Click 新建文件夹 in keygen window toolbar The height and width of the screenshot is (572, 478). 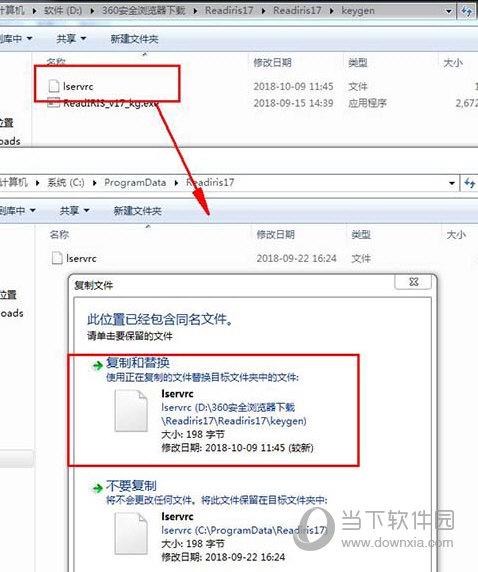134,39
